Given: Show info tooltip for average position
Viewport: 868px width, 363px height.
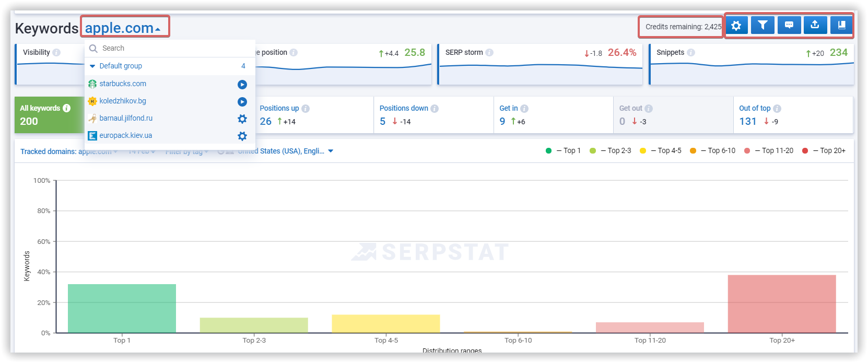Looking at the screenshot, I should pyautogui.click(x=294, y=52).
